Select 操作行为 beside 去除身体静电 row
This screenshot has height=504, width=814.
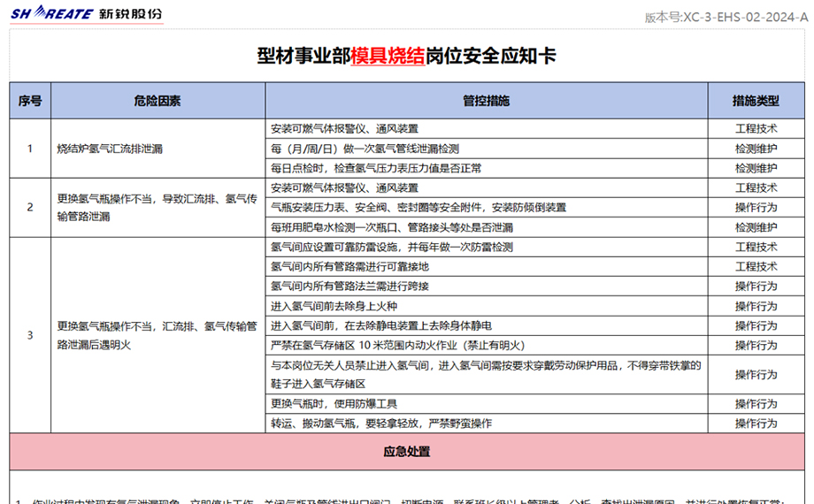(756, 326)
